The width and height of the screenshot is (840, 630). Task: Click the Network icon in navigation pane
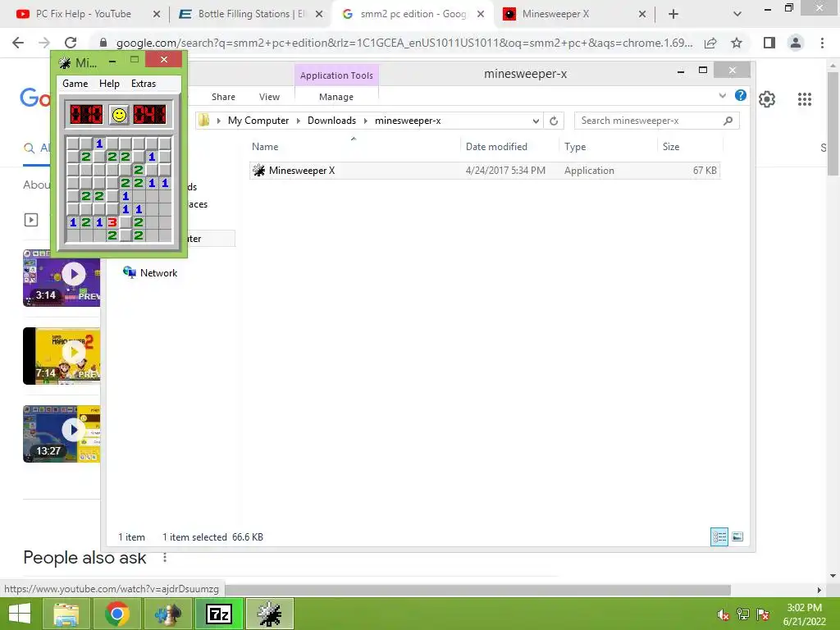129,272
